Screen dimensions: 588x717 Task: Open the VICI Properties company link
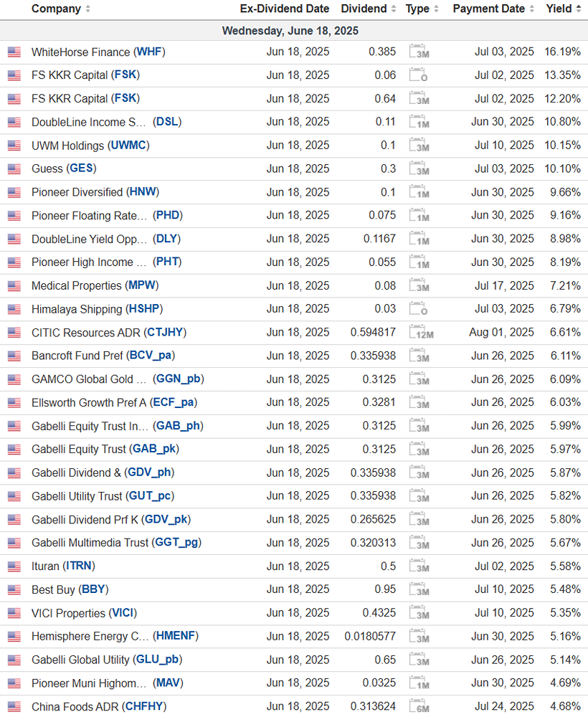pyautogui.click(x=69, y=613)
